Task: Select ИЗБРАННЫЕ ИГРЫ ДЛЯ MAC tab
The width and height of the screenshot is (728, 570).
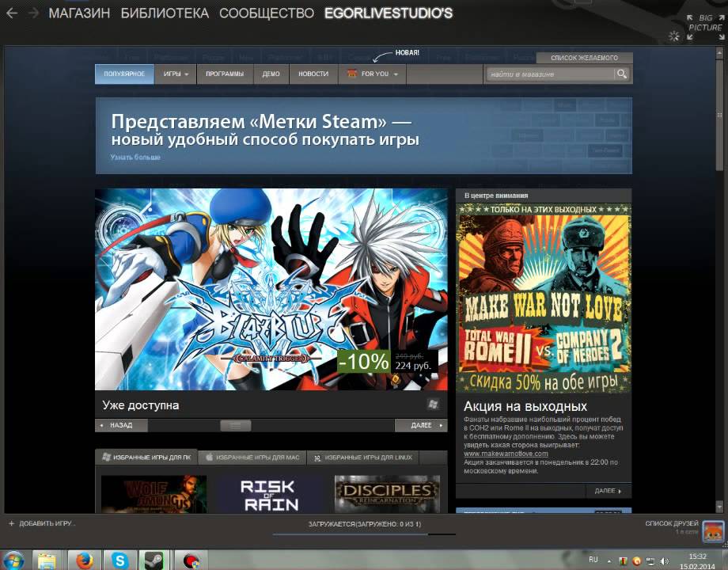Action: tap(252, 457)
